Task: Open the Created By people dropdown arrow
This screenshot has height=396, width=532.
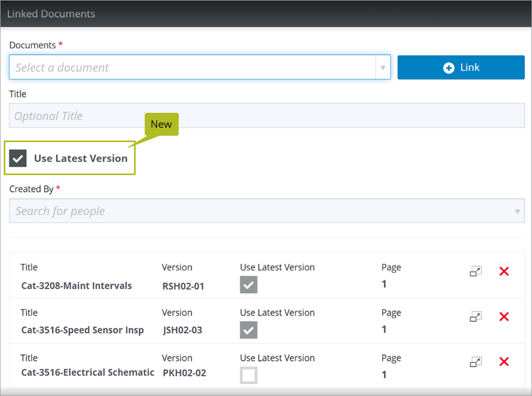Action: [x=517, y=211]
